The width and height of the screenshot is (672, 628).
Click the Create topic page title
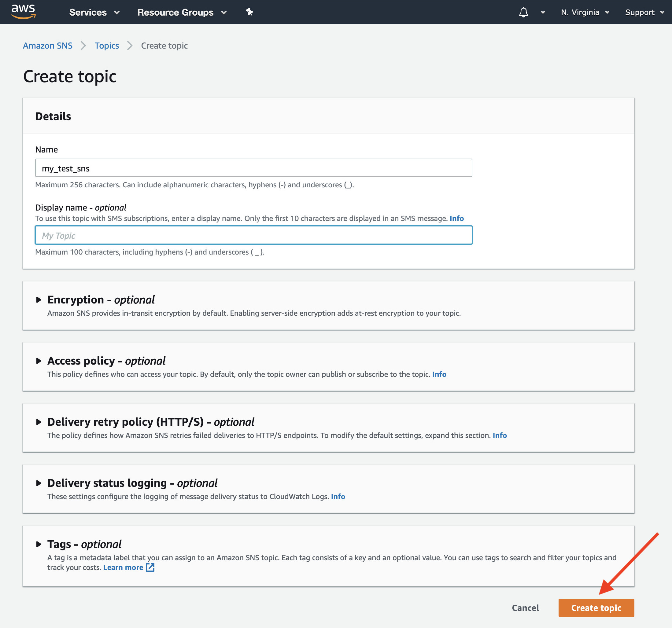coord(70,76)
